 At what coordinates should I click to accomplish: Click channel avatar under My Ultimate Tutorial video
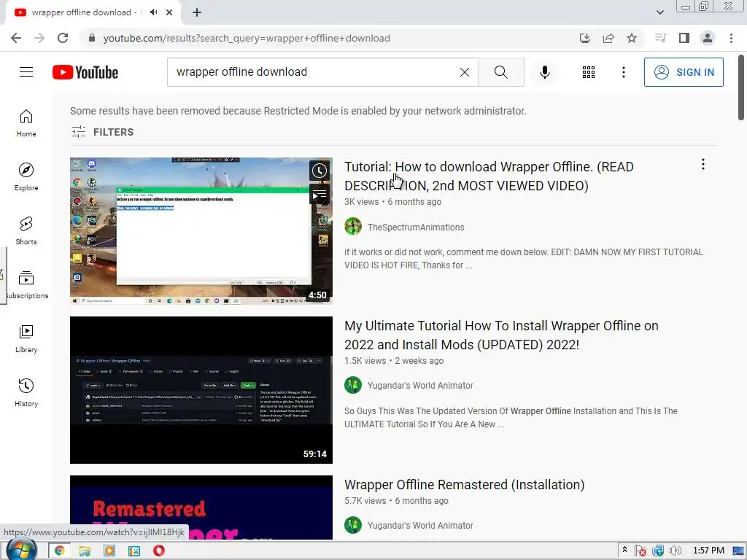353,385
